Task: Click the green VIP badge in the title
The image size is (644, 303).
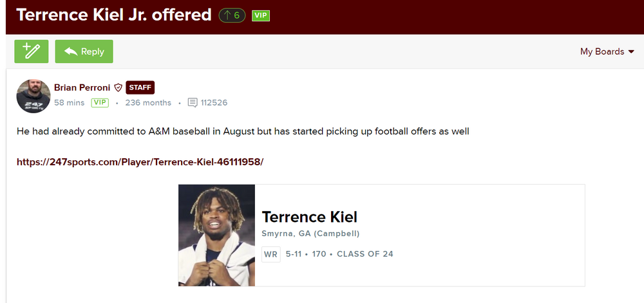Action: (260, 15)
